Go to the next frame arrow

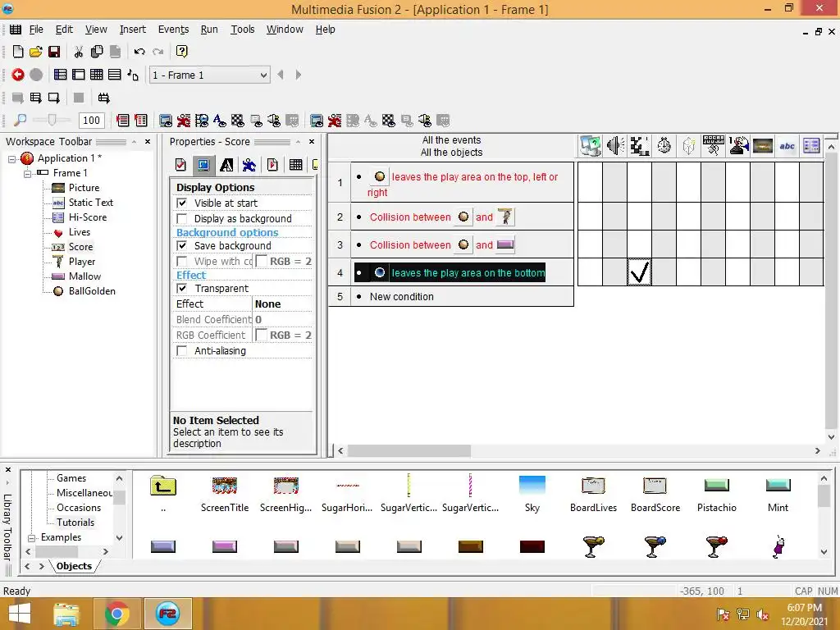(x=299, y=75)
